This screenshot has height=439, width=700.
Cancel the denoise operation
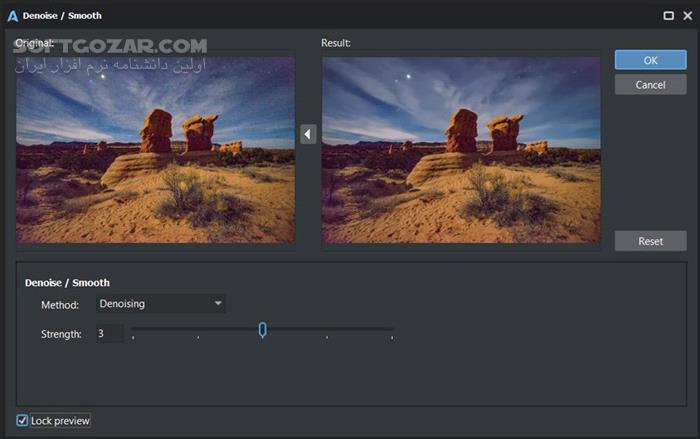pos(650,85)
